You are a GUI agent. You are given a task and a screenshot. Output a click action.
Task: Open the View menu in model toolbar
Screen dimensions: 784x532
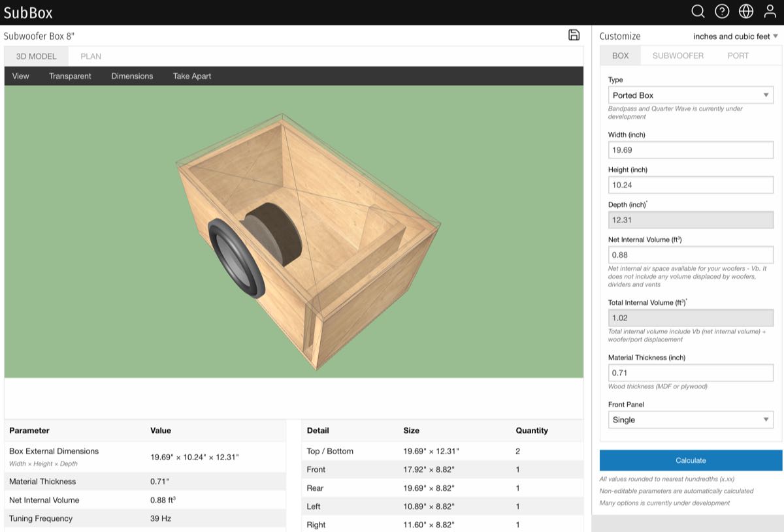pyautogui.click(x=21, y=76)
